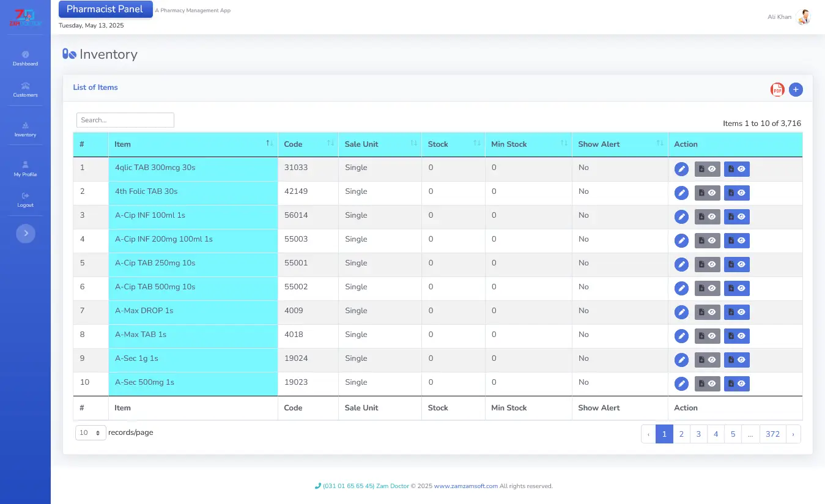Click the blue plus add item icon
The image size is (825, 504).
click(796, 90)
